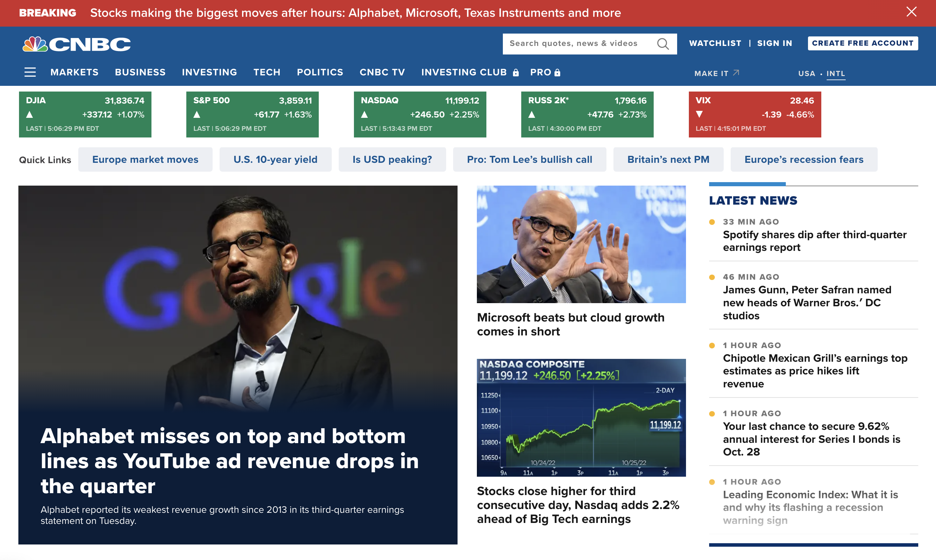Open the Make It link

click(x=711, y=73)
